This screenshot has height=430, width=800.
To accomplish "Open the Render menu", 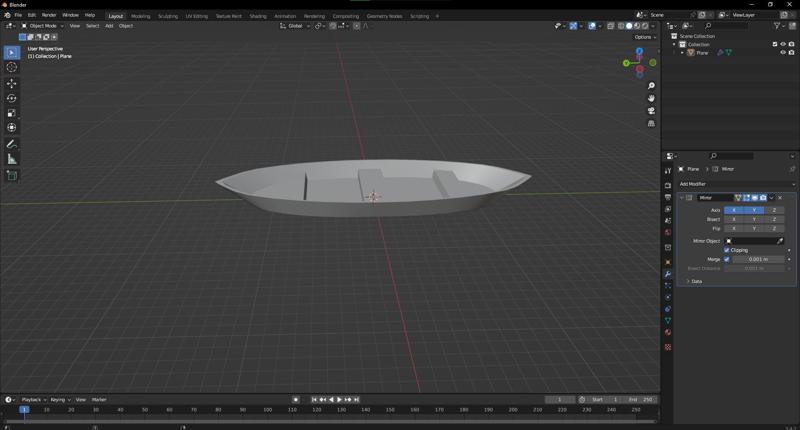I will 49,15.
